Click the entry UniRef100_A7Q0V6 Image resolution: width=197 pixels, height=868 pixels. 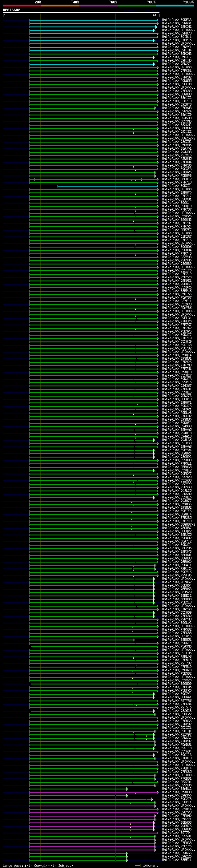coord(176,172)
